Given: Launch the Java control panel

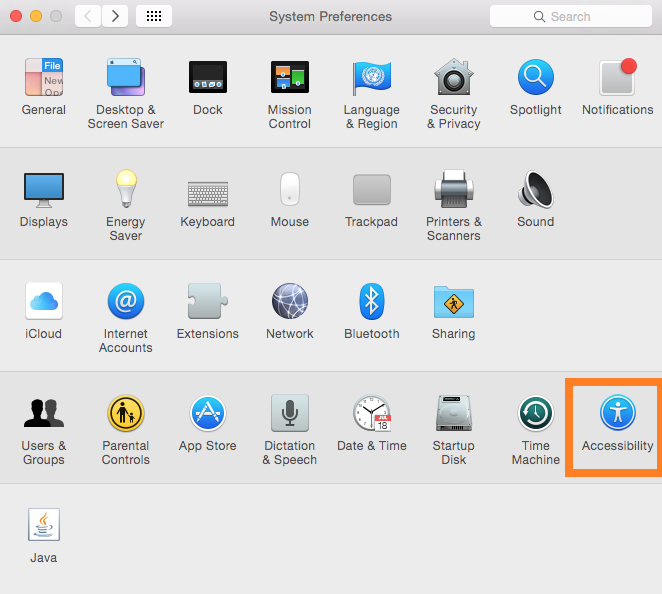Looking at the screenshot, I should [x=43, y=526].
